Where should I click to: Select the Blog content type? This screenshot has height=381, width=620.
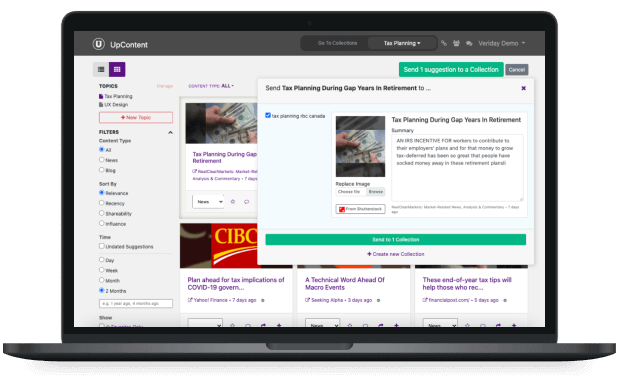click(102, 170)
